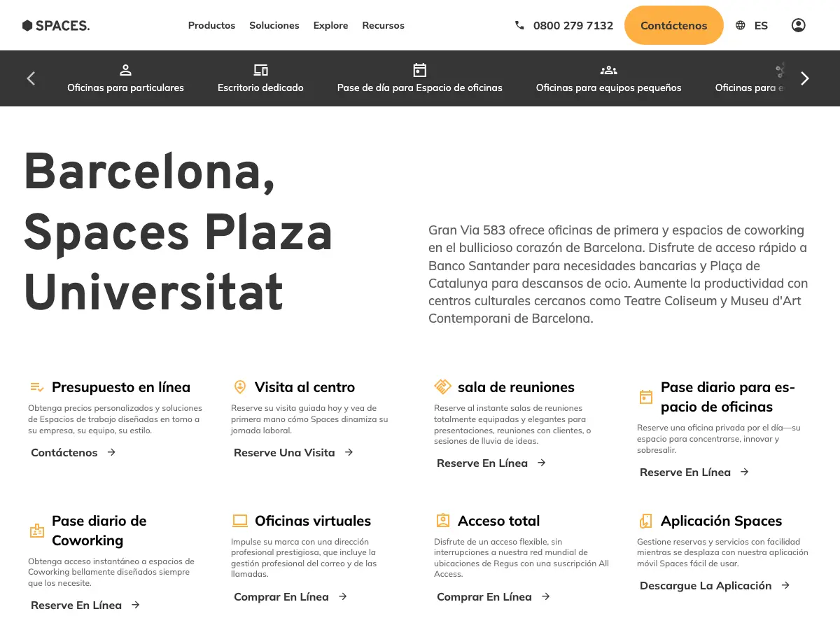Click the Barcelona, Spaces Plaza Universitat title
The image size is (840, 630).
(x=178, y=232)
